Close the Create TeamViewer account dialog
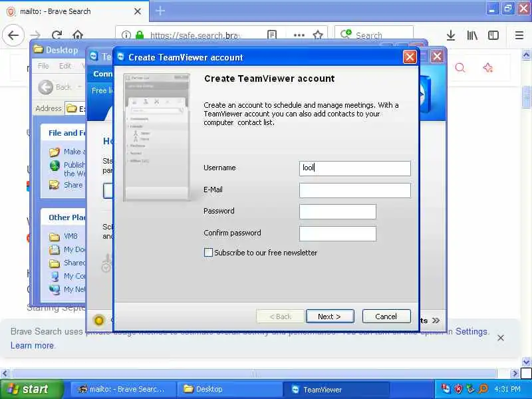Viewport: 532px width, 399px height. pos(410,57)
